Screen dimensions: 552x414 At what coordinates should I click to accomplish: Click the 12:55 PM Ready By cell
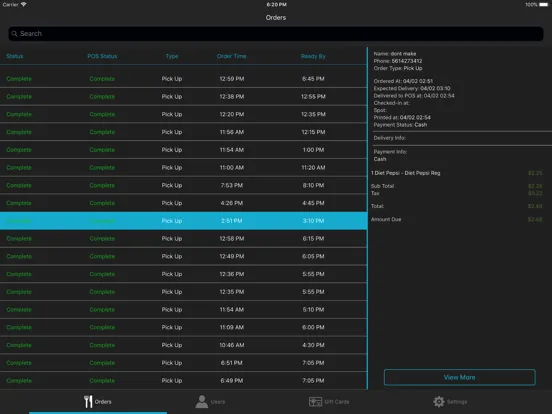(x=313, y=96)
